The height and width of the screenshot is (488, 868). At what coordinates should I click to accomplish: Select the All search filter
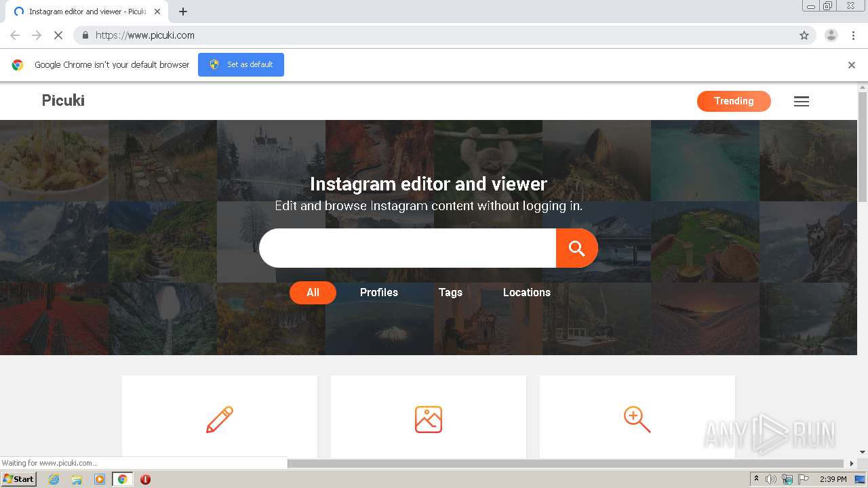click(313, 293)
